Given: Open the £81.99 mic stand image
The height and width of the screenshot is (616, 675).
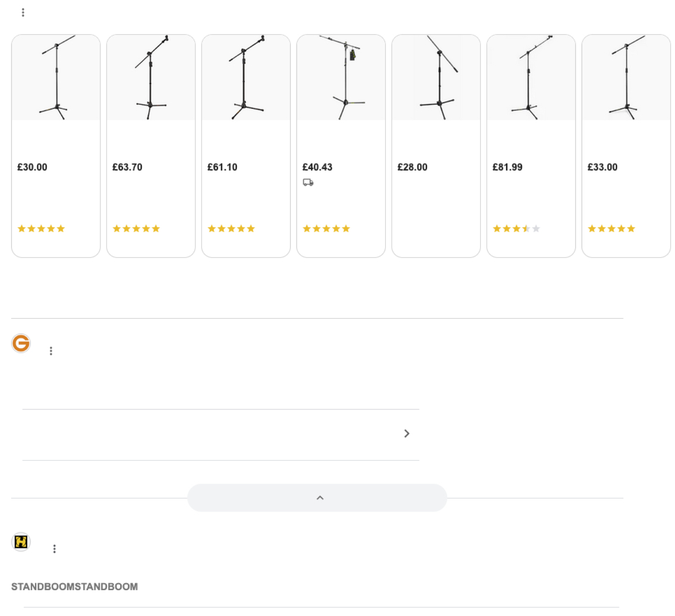Looking at the screenshot, I should [531, 78].
